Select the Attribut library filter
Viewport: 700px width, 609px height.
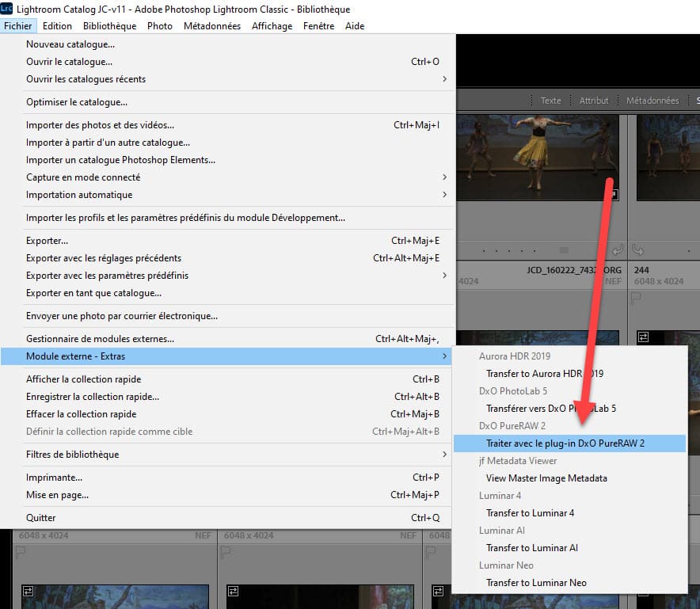pyautogui.click(x=594, y=101)
